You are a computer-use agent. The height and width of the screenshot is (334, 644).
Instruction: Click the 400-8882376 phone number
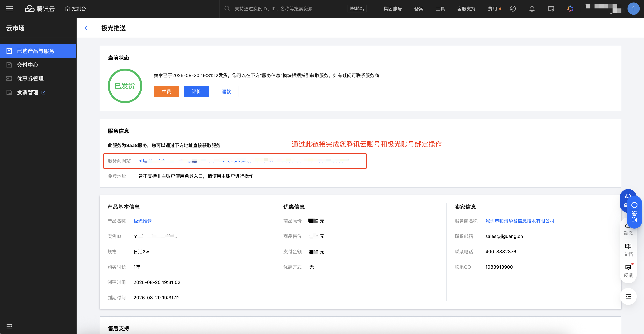(x=501, y=252)
